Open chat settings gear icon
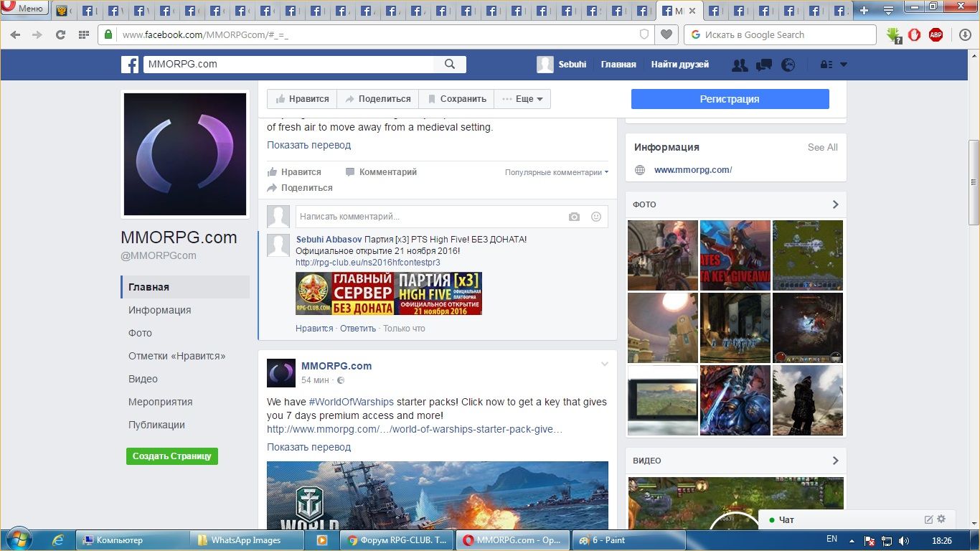Screen dimensions: 980x551 tap(942, 519)
